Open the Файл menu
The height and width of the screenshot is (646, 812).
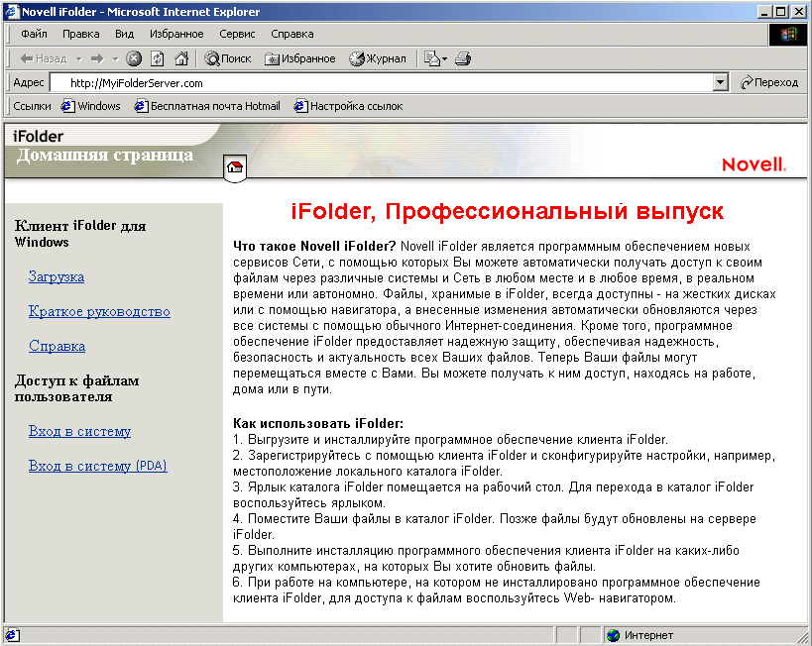(34, 34)
